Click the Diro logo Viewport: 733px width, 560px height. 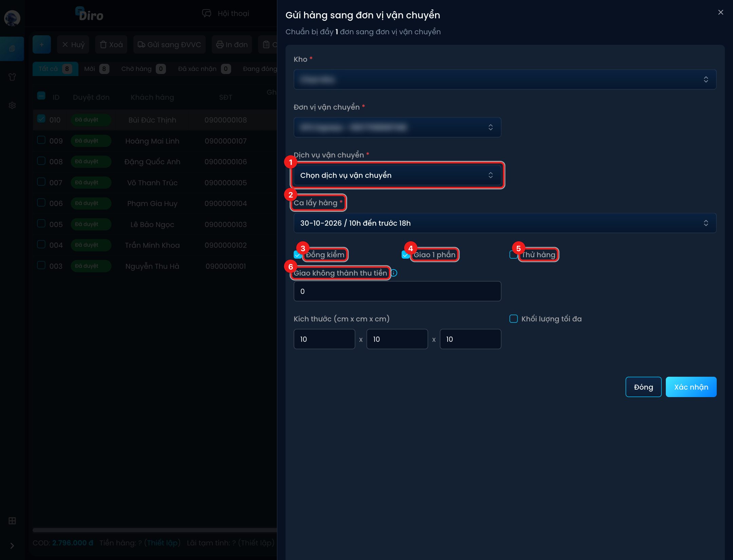point(89,14)
